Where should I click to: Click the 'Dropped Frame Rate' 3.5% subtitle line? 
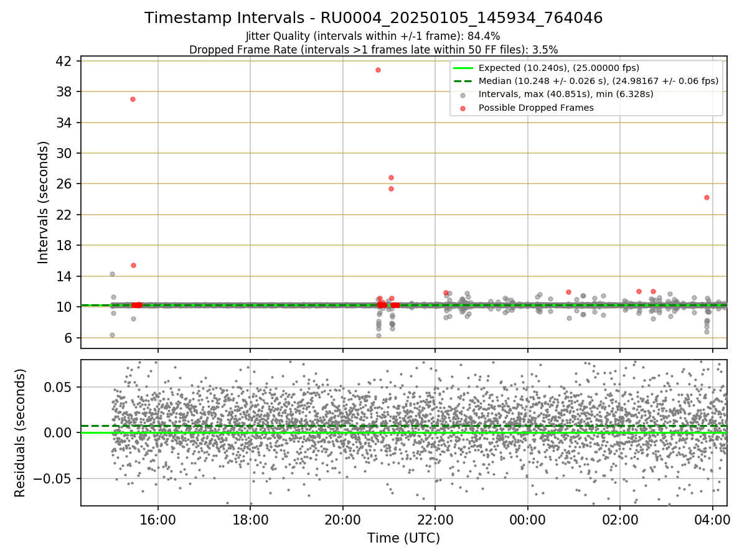[x=374, y=49]
